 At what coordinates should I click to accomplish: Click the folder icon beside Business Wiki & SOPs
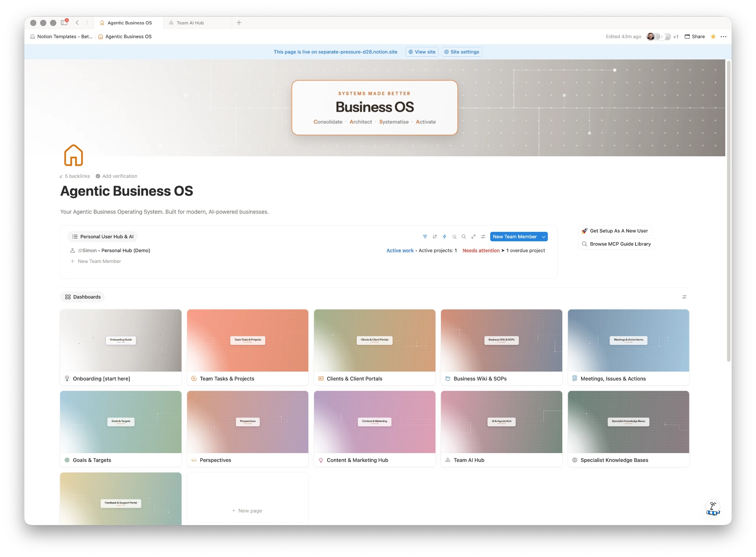coord(448,379)
